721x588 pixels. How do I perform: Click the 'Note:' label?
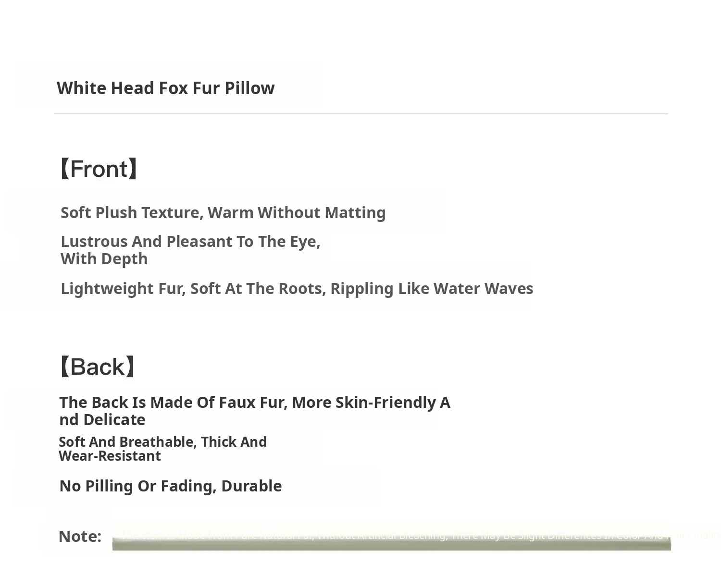80,536
